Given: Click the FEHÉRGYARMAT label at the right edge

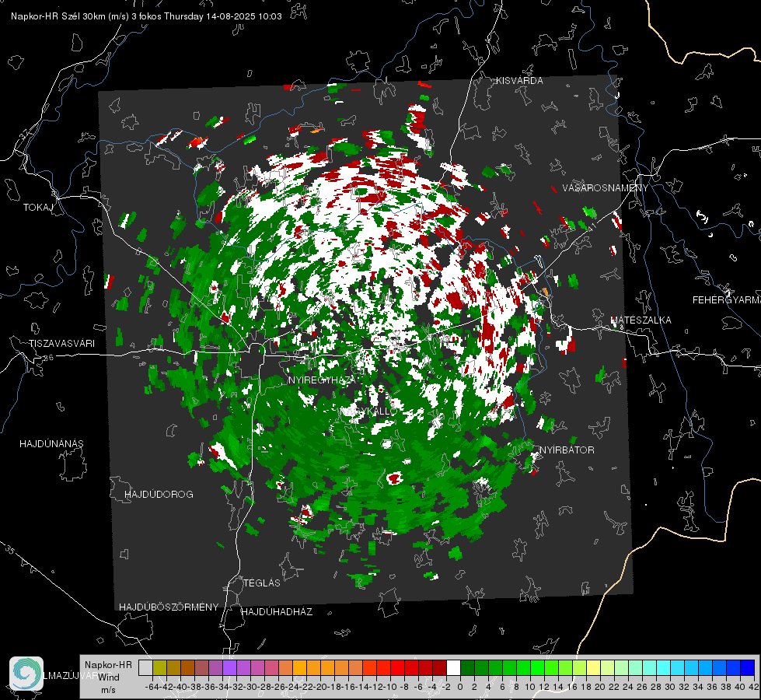Looking at the screenshot, I should click(x=727, y=300).
